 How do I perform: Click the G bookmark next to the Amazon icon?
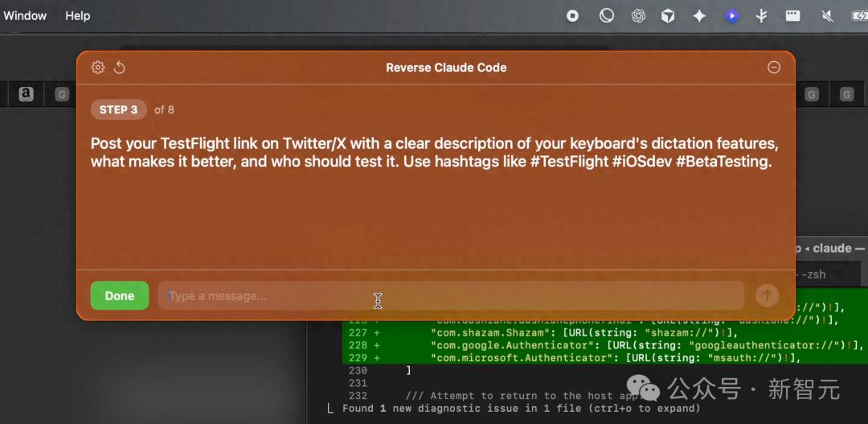click(61, 95)
